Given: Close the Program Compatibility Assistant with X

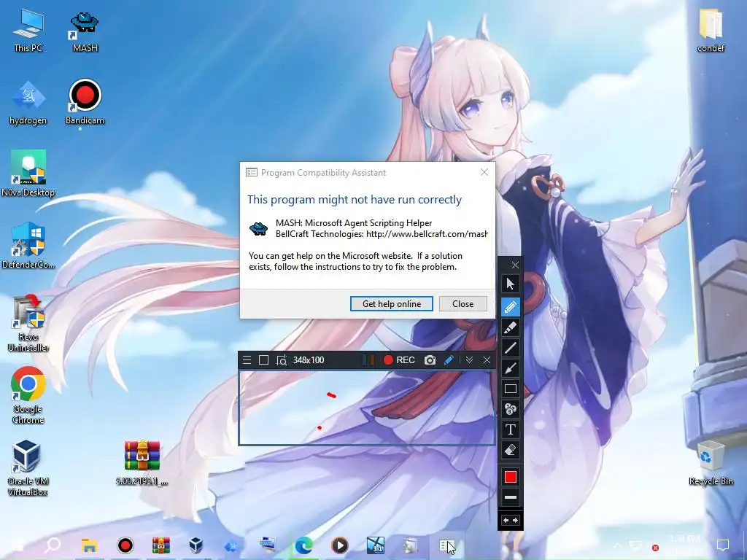Looking at the screenshot, I should pos(484,172).
